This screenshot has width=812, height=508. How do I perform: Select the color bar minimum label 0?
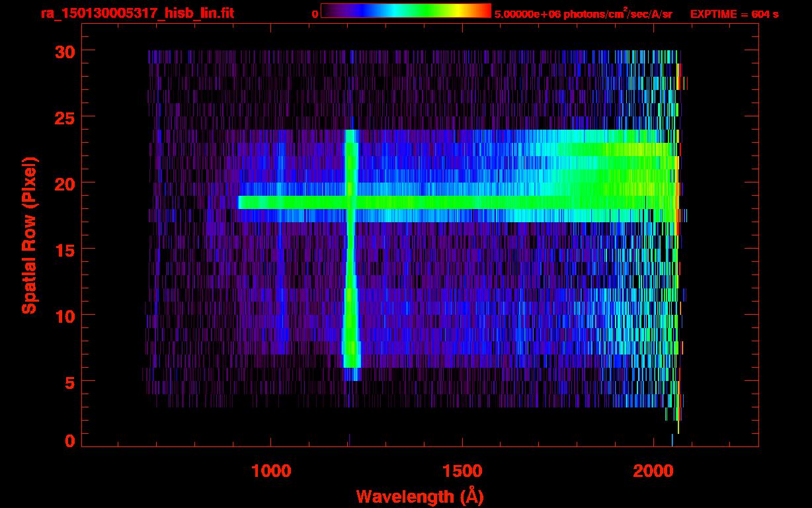point(315,14)
